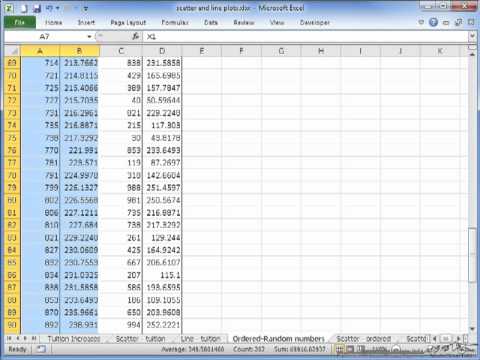This screenshot has width=480, height=360.
Task: Click the Name Box showing A7
Action: pos(45,36)
